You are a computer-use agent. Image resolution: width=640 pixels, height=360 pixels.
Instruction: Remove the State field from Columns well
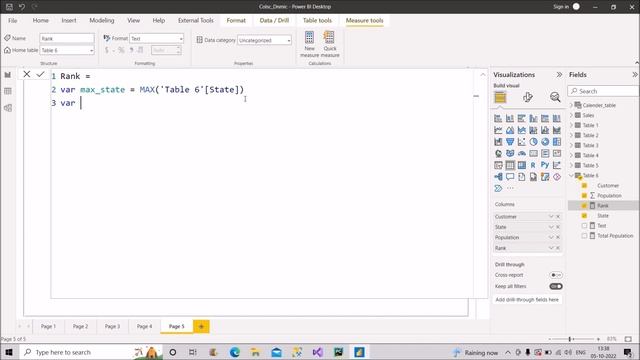click(558, 227)
